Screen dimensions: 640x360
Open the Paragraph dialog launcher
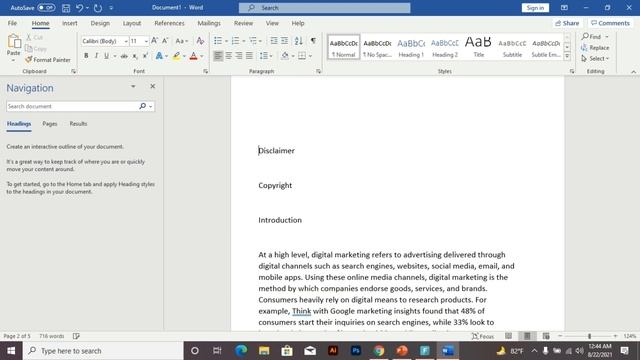pos(318,71)
